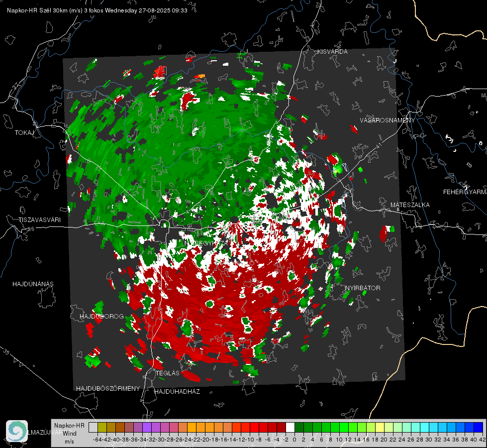Select the HAJDÚDOROG town label
The image size is (487, 448).
pos(101,316)
